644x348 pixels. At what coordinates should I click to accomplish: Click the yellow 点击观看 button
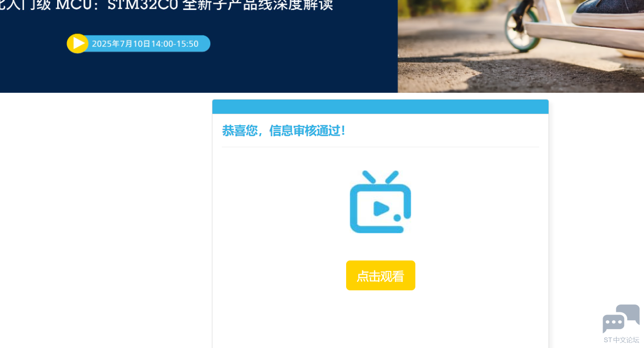point(381,276)
